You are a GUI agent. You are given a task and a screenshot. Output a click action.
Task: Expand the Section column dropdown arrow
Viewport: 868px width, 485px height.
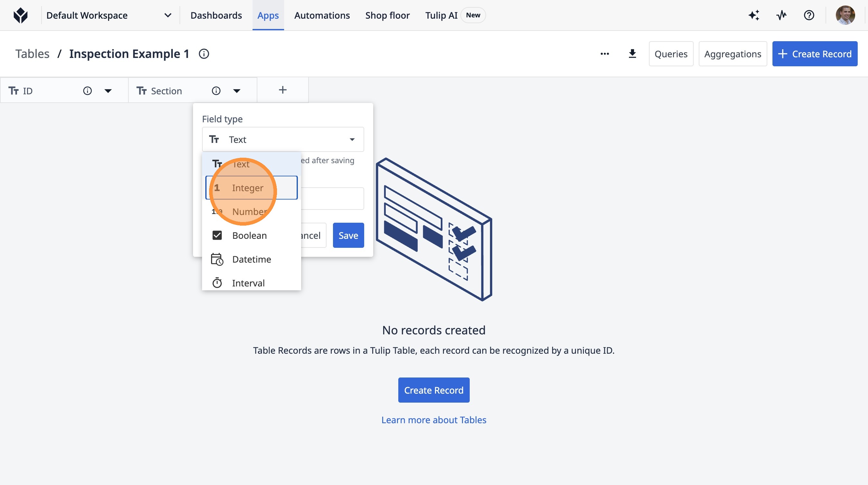[236, 91]
